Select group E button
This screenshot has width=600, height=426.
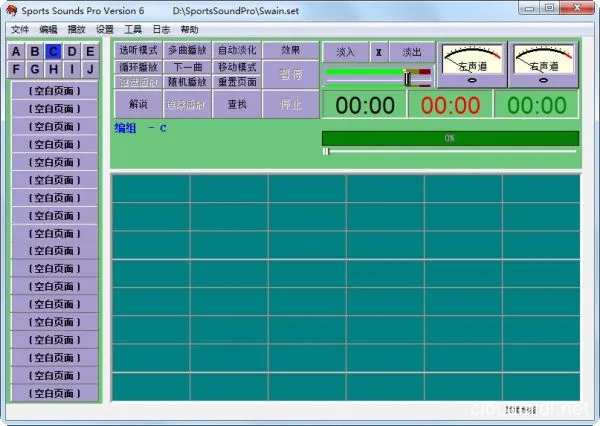[89, 52]
